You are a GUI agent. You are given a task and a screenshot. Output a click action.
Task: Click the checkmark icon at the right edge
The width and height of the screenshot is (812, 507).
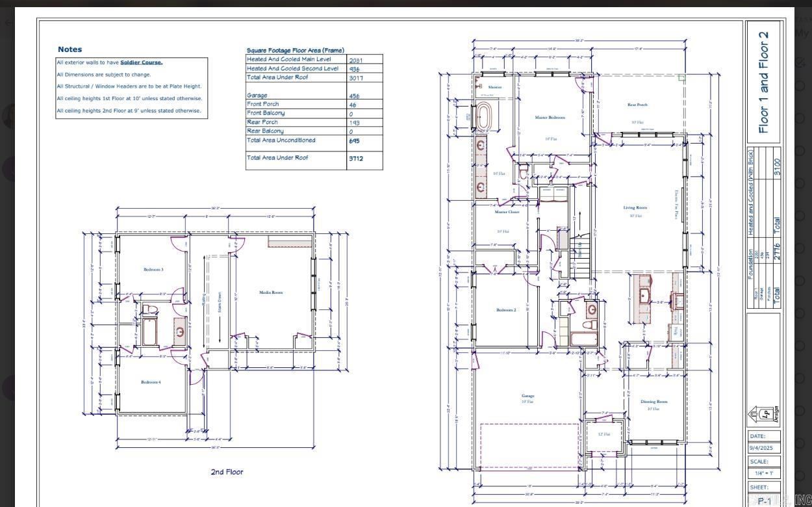[x=800, y=62]
